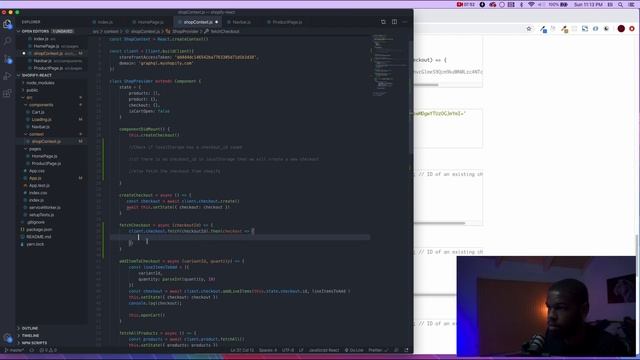640x360 pixels.
Task: Switch to the Navbar.js editor tab
Action: point(240,22)
